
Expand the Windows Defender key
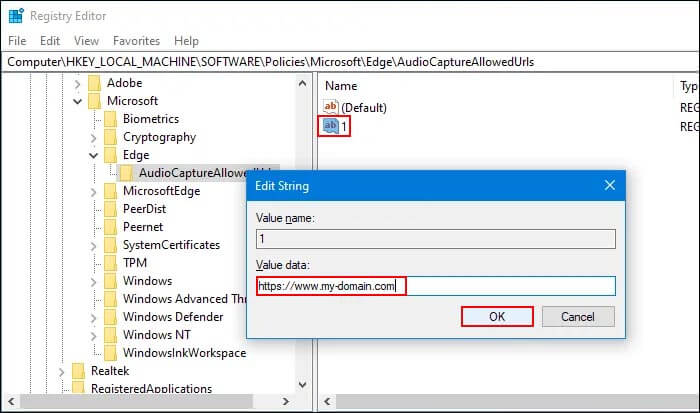[x=93, y=317]
